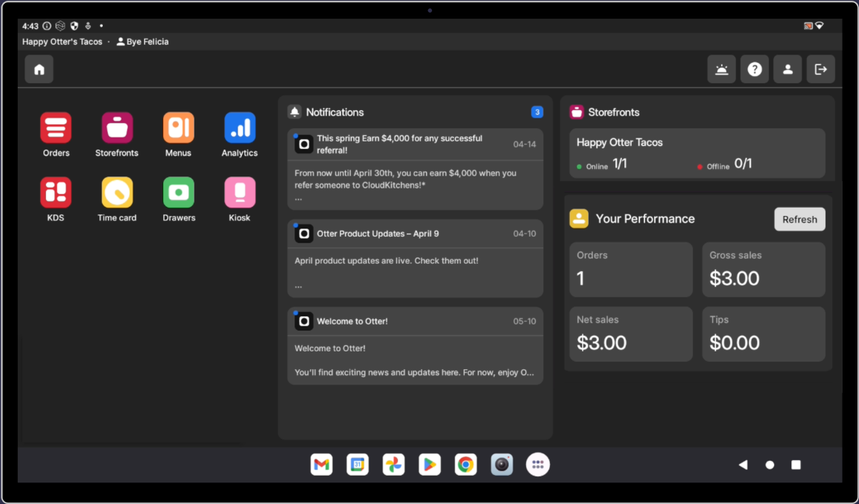Open the Time card app
Screen dimensions: 859x504
click(x=117, y=193)
